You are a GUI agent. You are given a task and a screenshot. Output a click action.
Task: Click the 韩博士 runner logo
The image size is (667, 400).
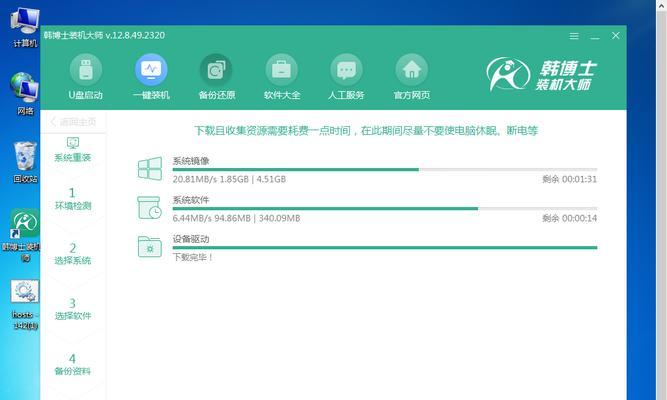click(507, 74)
